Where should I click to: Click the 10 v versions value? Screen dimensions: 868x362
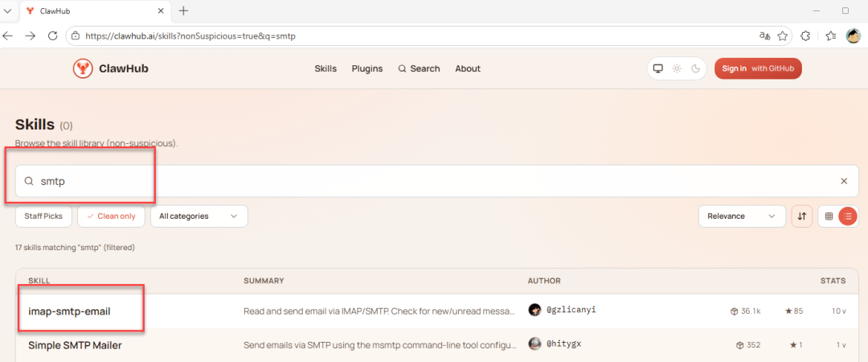pos(838,311)
